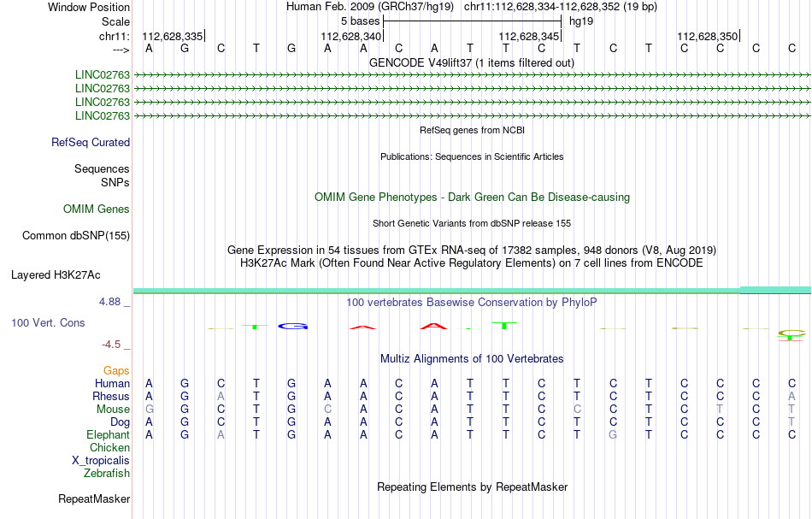Click the GENCODE V49lift37 track title
The image size is (812, 519).
pyautogui.click(x=472, y=62)
